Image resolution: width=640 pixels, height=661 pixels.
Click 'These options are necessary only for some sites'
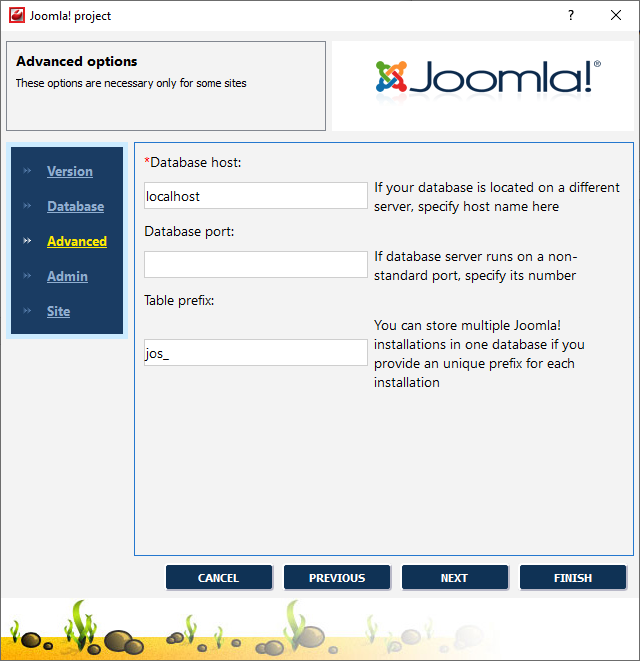(131, 83)
